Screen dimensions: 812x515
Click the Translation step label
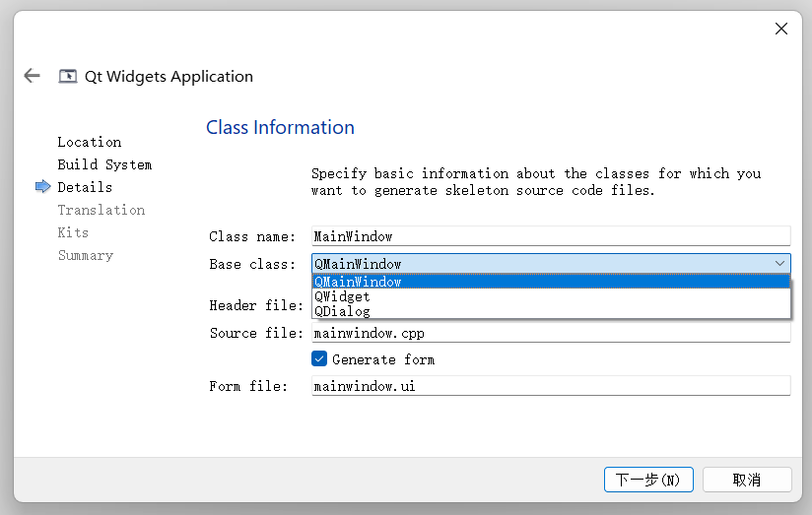point(101,210)
